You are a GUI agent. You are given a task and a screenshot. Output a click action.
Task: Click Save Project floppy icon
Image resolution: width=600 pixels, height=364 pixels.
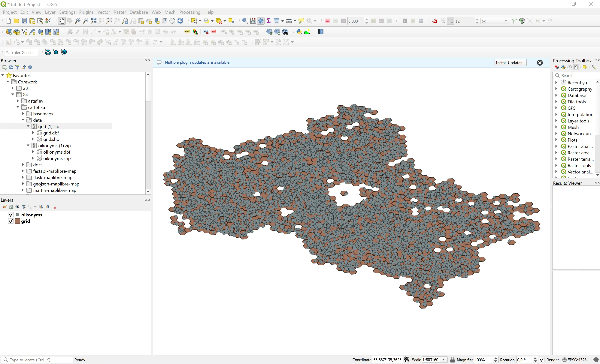coord(24,21)
